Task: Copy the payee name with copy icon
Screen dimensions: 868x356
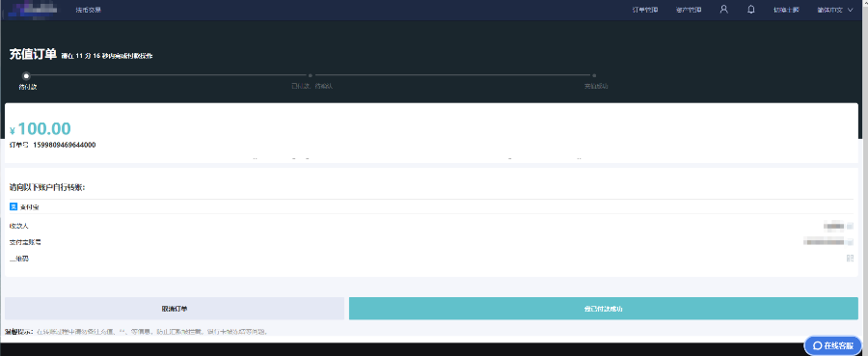Action: coord(851,226)
